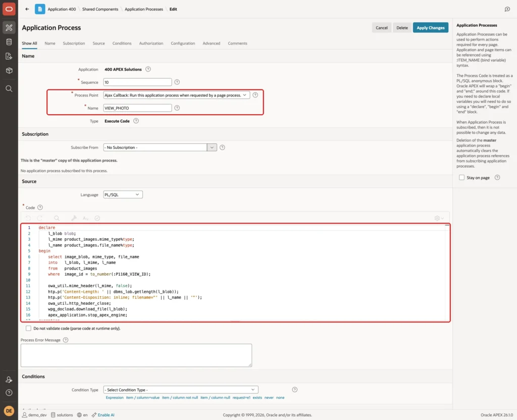Open the Gallery cube icon
This screenshot has height=420, width=517.
pos(9,70)
